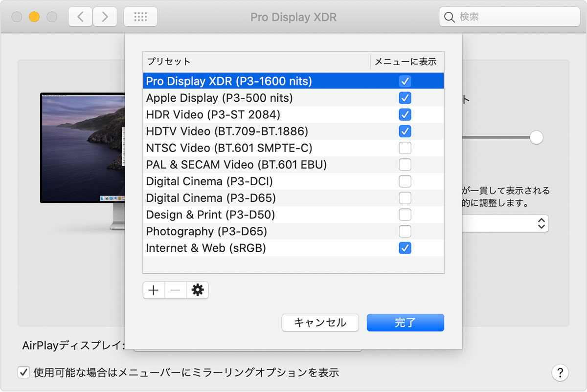The image size is (587, 392).
Task: Enable checkbox for Design & Print (P3-D50)
Action: pyautogui.click(x=405, y=215)
